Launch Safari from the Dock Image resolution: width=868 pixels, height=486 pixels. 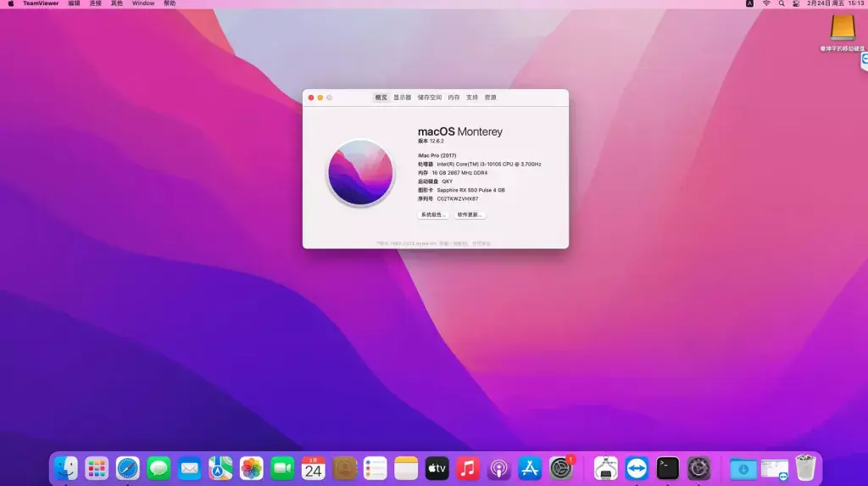click(x=128, y=469)
